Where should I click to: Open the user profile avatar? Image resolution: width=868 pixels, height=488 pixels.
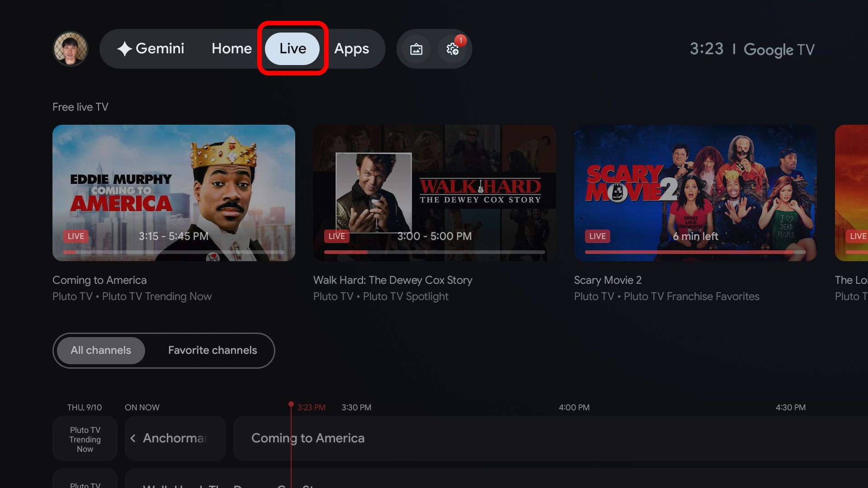[70, 48]
